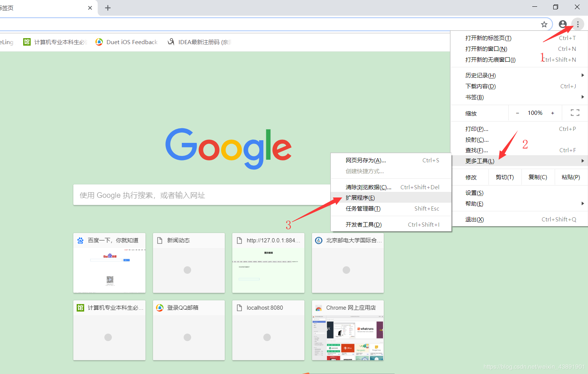Screen dimensions: 588x374
Task: Click the Google search input box
Action: [202, 195]
